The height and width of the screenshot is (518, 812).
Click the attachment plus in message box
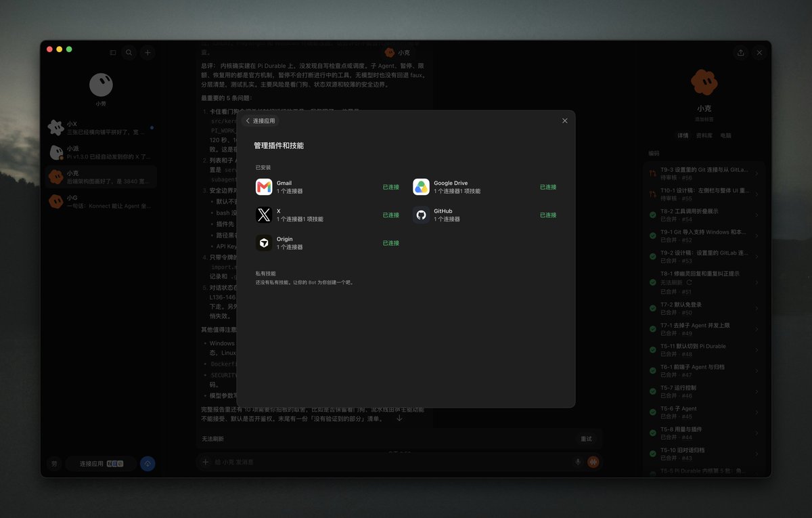(x=206, y=462)
